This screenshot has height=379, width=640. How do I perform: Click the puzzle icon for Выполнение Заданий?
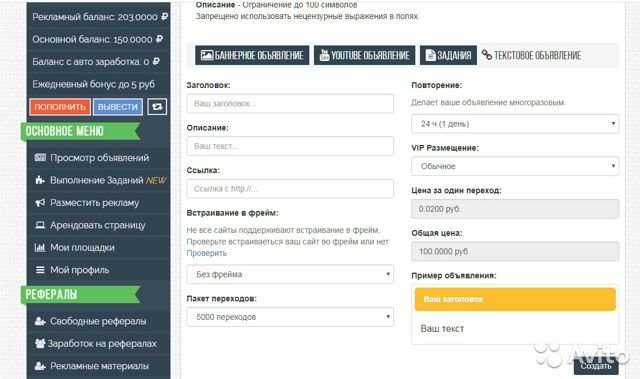[40, 180]
